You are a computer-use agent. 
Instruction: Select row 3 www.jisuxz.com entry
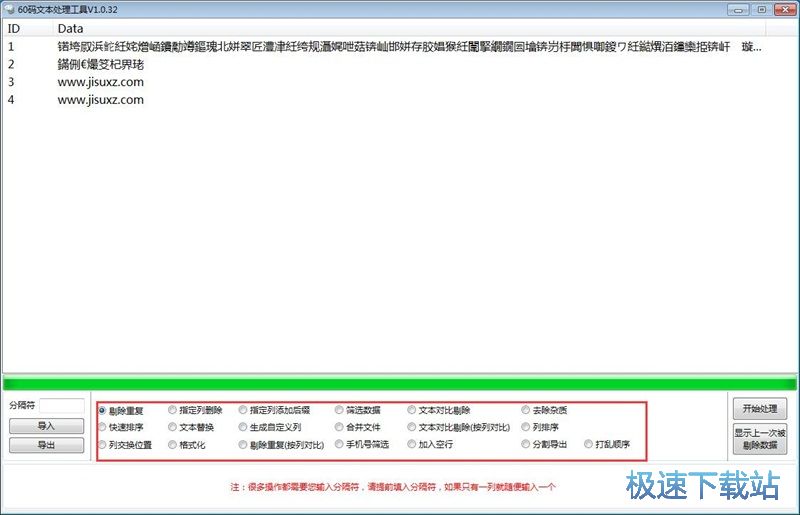coord(384,82)
